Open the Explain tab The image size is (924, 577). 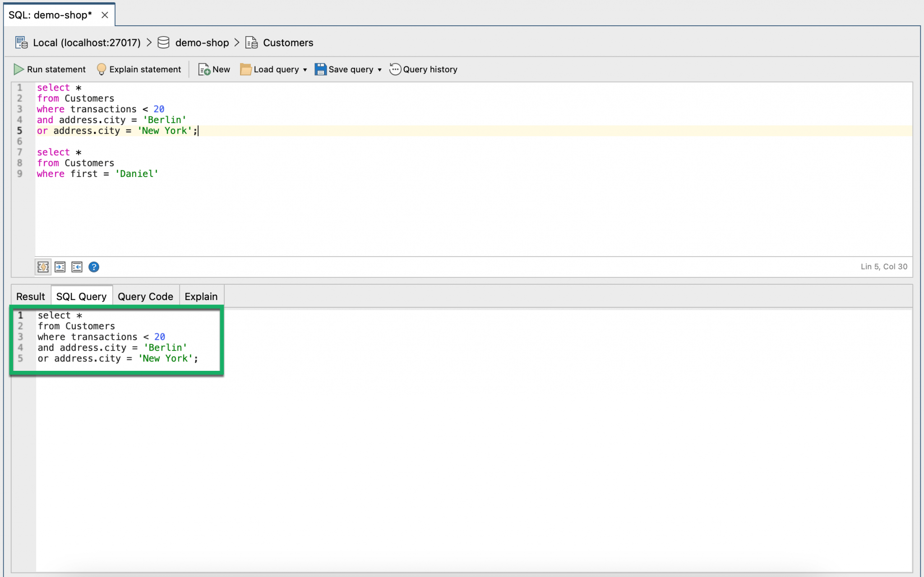click(x=200, y=296)
